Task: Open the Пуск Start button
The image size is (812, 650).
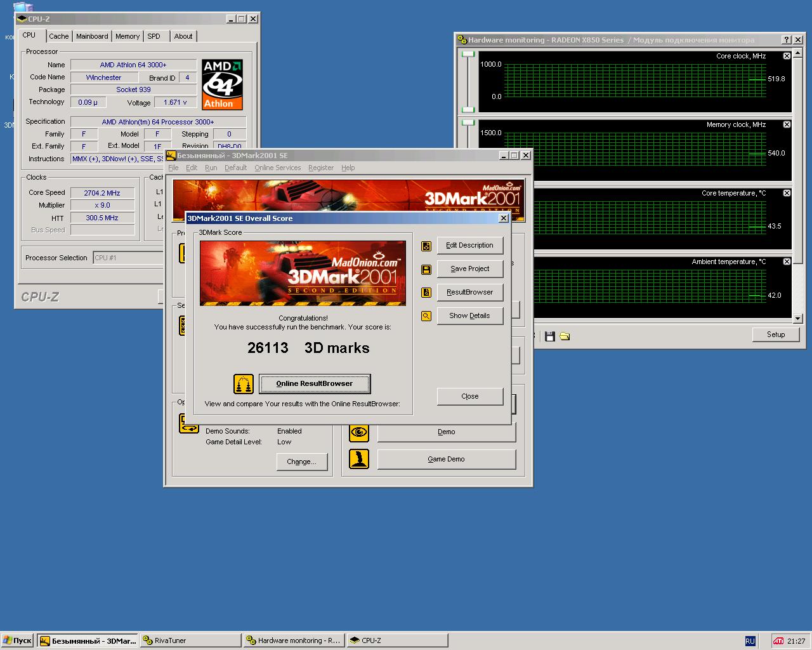Action: pyautogui.click(x=17, y=640)
